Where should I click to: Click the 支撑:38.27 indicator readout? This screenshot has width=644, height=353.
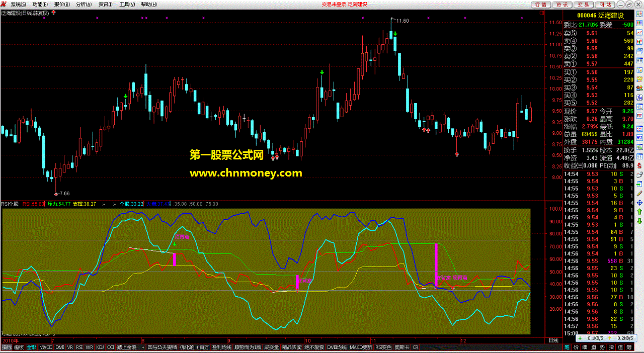click(85, 204)
